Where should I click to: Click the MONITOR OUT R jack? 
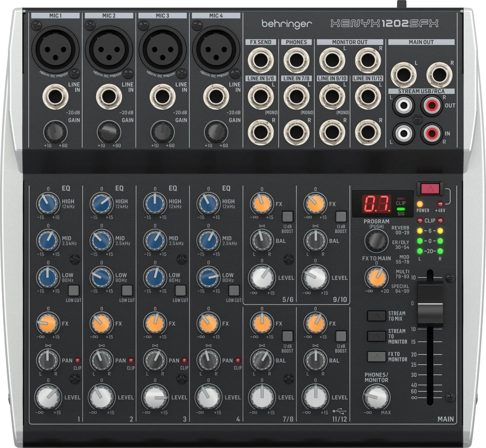click(368, 60)
